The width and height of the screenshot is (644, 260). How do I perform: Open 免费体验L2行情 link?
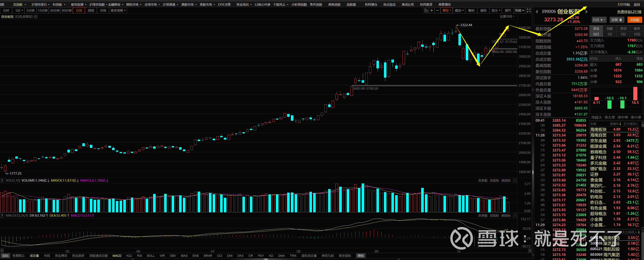629,12
